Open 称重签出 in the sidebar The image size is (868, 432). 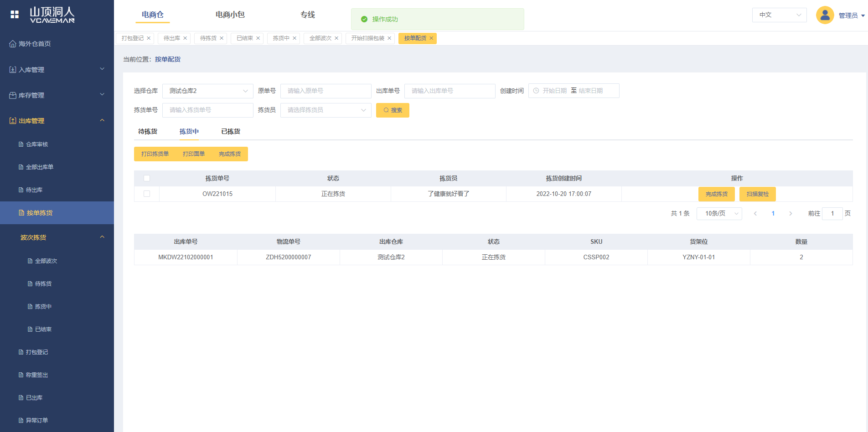tap(37, 375)
